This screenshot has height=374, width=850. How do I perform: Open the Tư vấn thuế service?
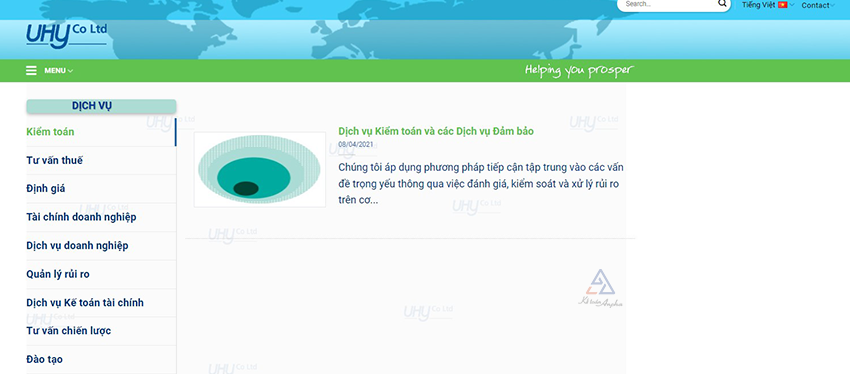[54, 160]
